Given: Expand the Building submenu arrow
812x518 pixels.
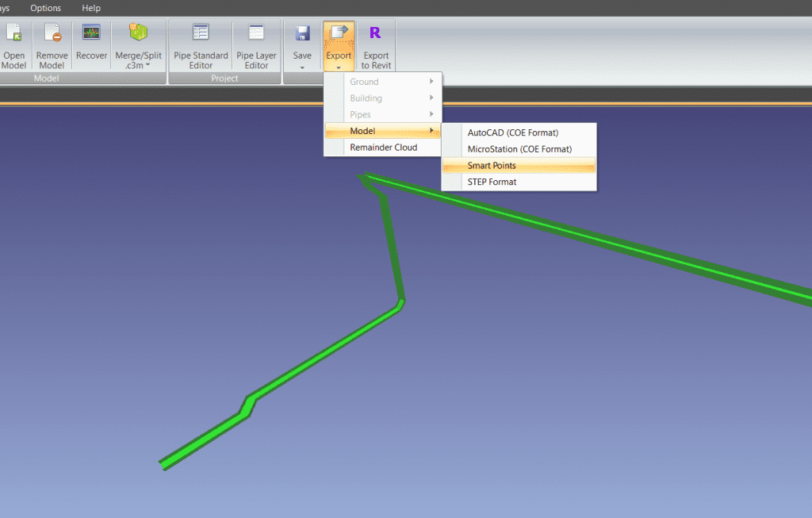Looking at the screenshot, I should coord(431,98).
